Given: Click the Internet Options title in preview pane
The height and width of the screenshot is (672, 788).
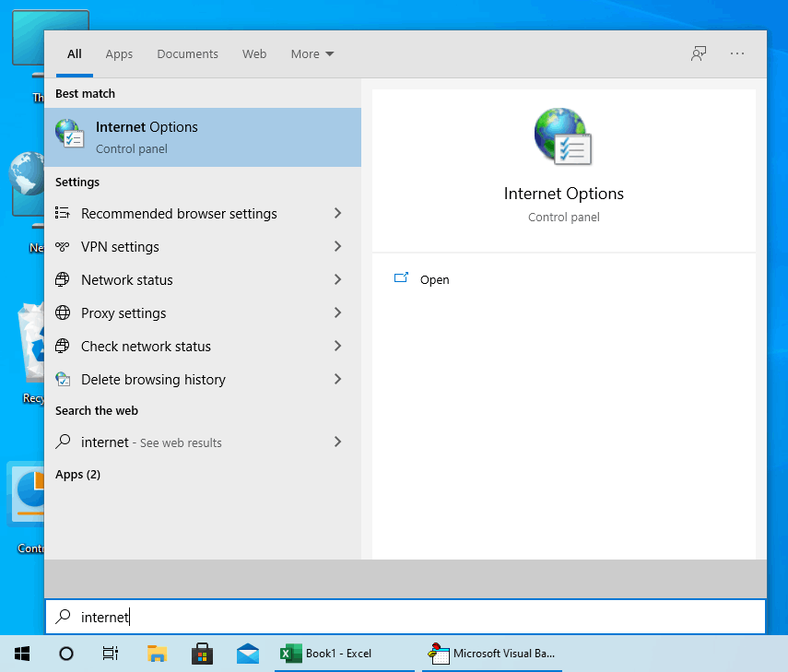Looking at the screenshot, I should [x=563, y=194].
